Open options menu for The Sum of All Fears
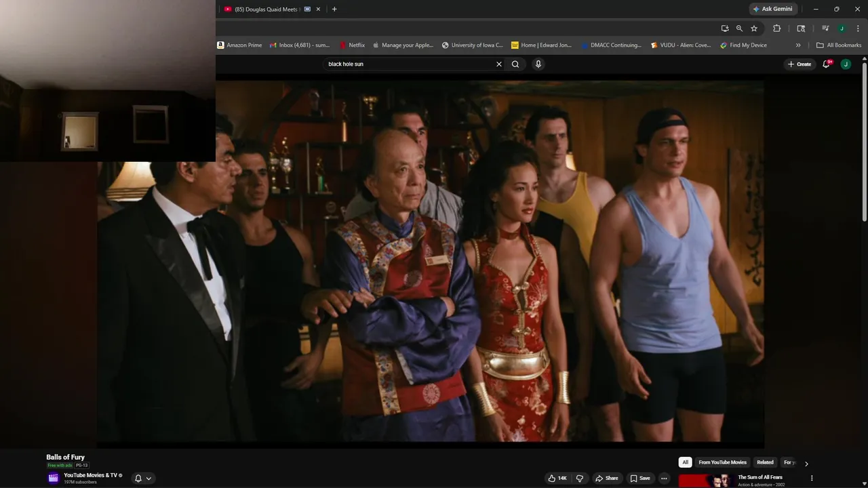Screen dimensions: 868x488 click(x=812, y=479)
